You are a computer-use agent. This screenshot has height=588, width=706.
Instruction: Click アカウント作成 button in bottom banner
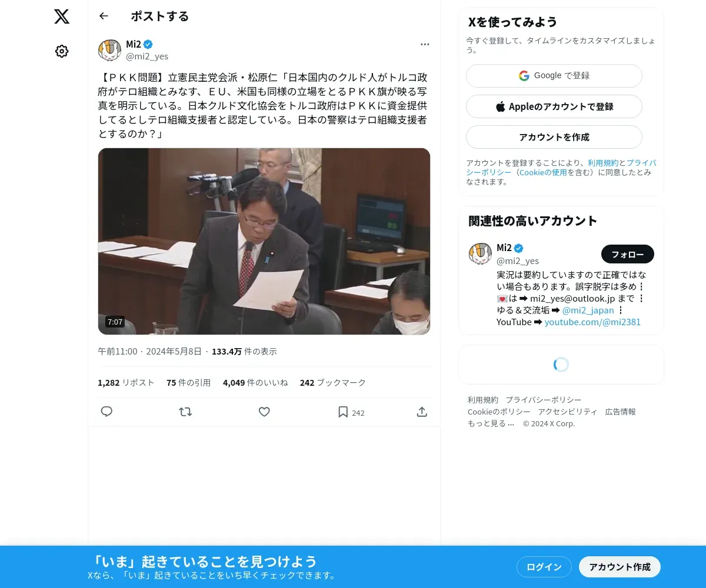tap(620, 567)
